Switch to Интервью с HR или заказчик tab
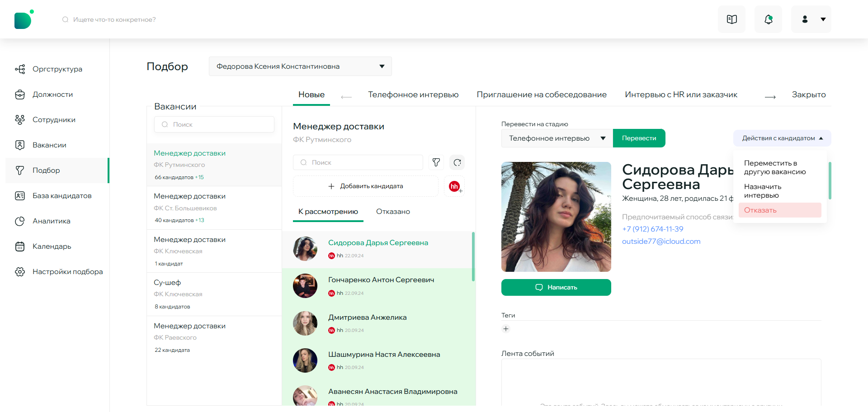Screen dimensions: 868x412 [681, 95]
